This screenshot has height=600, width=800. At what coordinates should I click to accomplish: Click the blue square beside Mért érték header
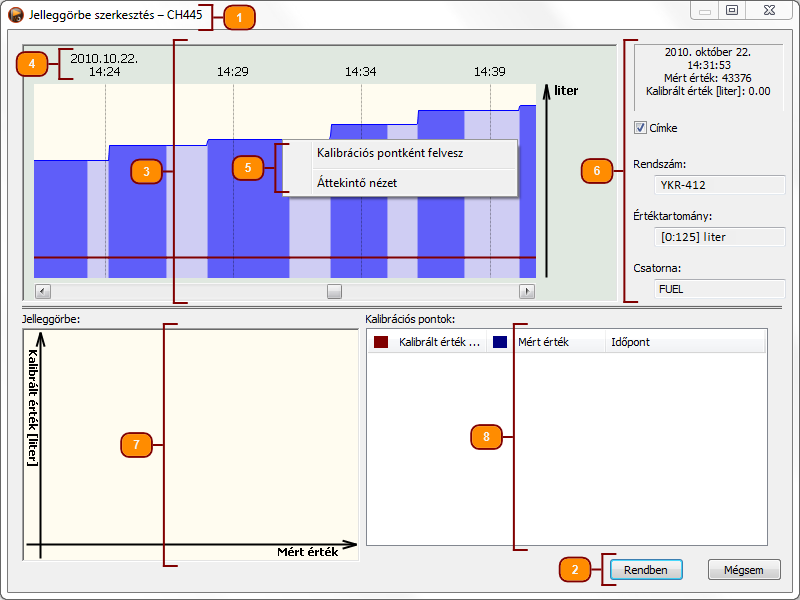point(500,342)
